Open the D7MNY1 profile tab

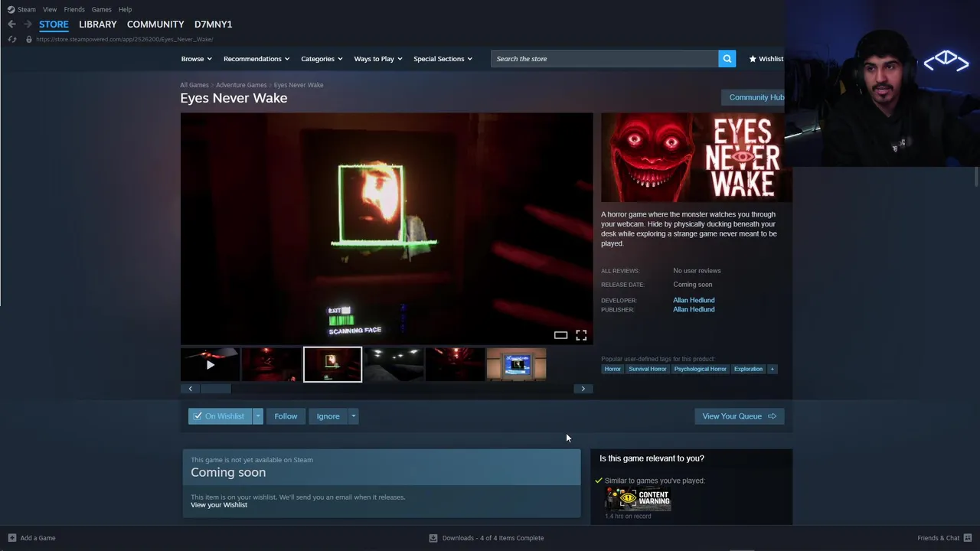click(x=213, y=24)
